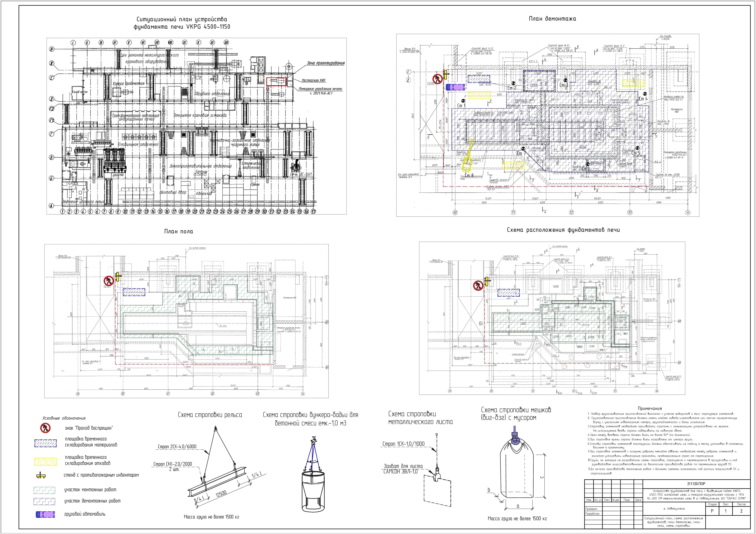
Task: Click 'Масса груза' note under the rail scheme
Action: [x=211, y=517]
